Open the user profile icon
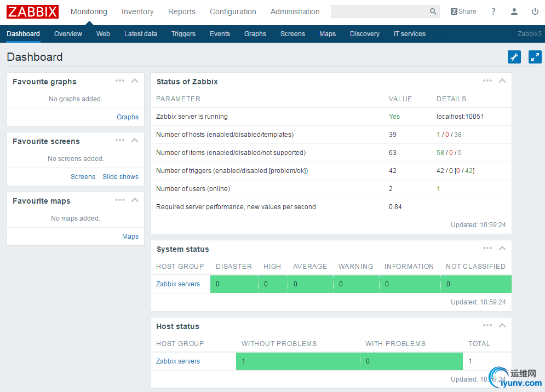Screen dimensions: 545x392 coord(514,11)
